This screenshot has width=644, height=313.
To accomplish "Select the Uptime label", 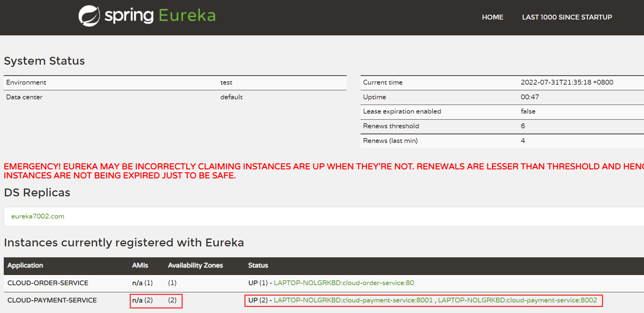I will pos(374,97).
